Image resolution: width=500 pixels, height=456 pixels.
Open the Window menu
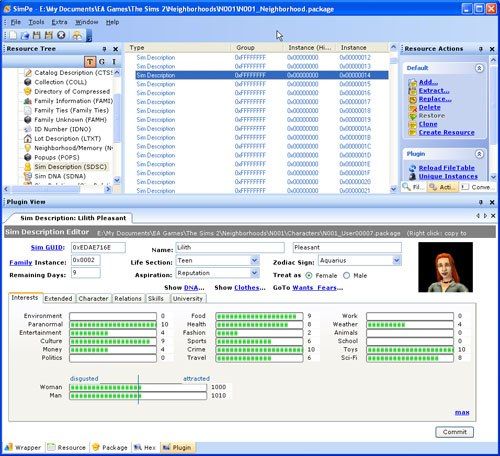pos(86,22)
